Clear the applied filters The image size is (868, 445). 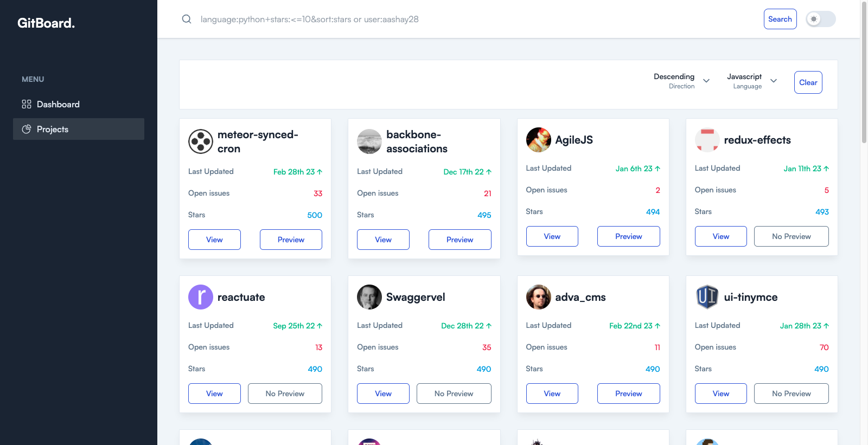click(x=808, y=82)
